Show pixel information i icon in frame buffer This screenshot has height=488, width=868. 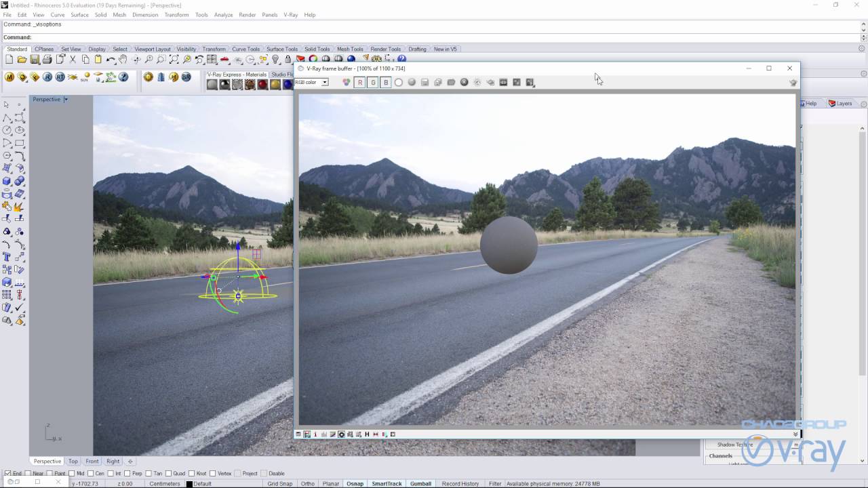coord(315,434)
